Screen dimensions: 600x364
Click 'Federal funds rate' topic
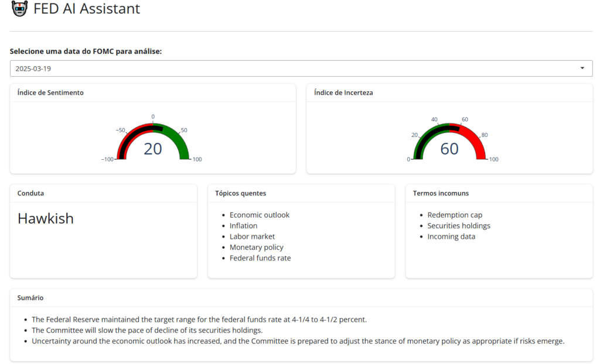tap(260, 257)
